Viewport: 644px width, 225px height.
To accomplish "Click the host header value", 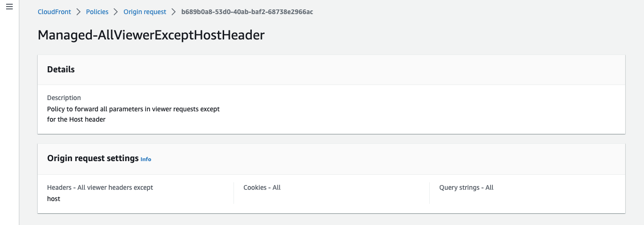I will pyautogui.click(x=54, y=199).
